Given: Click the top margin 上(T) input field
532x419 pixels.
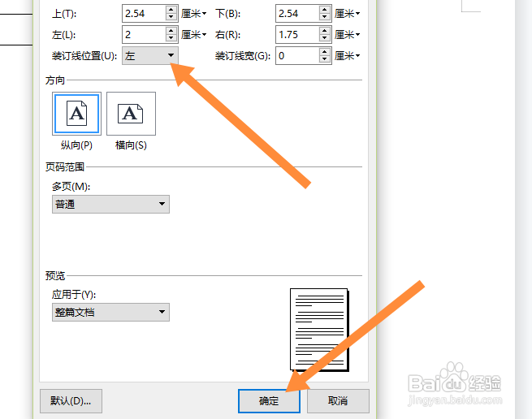Looking at the screenshot, I should (145, 14).
